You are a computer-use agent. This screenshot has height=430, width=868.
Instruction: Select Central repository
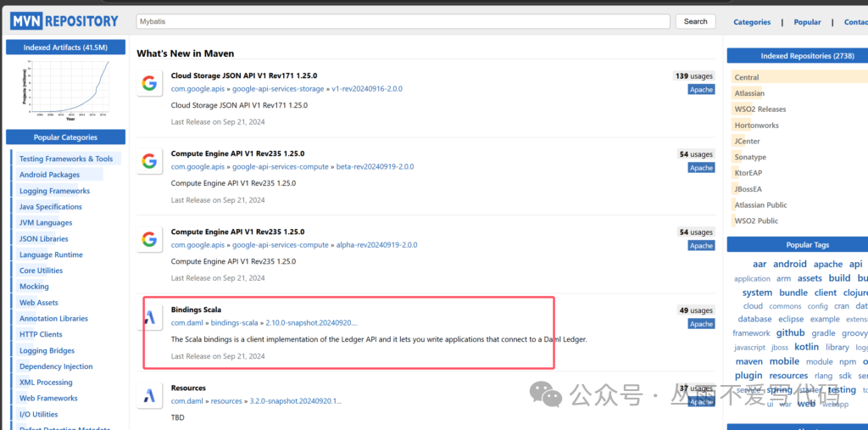746,77
